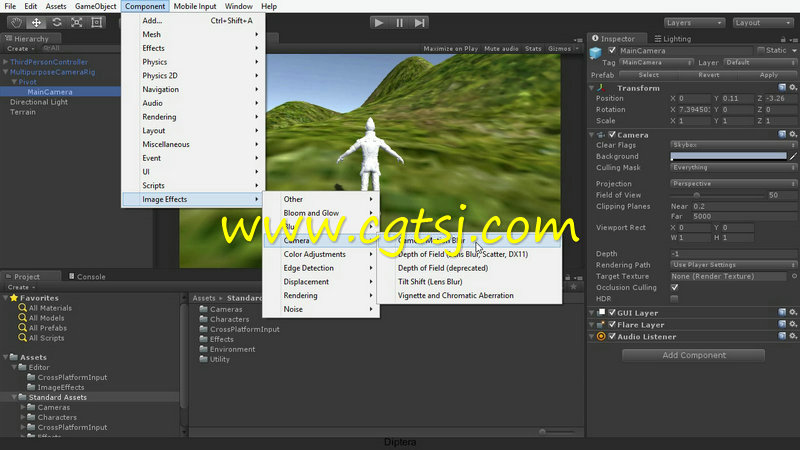Click the Add Component button
Viewport: 800px width, 450px height.
pyautogui.click(x=693, y=355)
